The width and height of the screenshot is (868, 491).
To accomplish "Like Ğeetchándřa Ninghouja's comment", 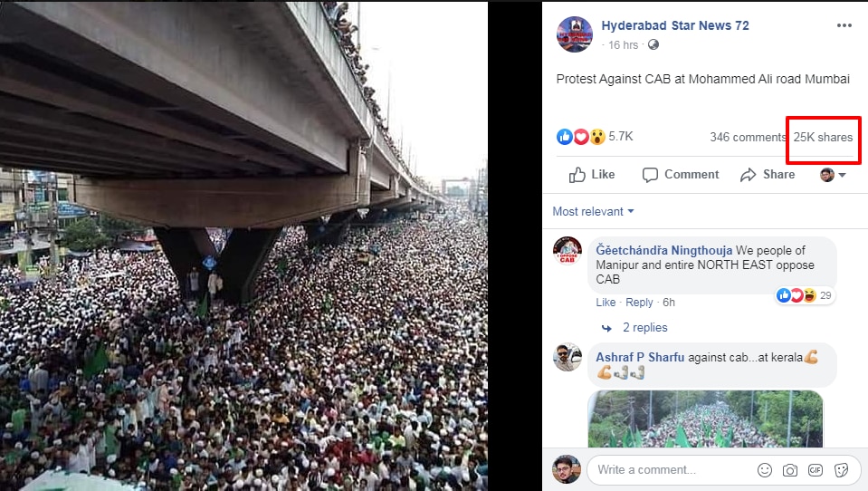I will (x=605, y=303).
